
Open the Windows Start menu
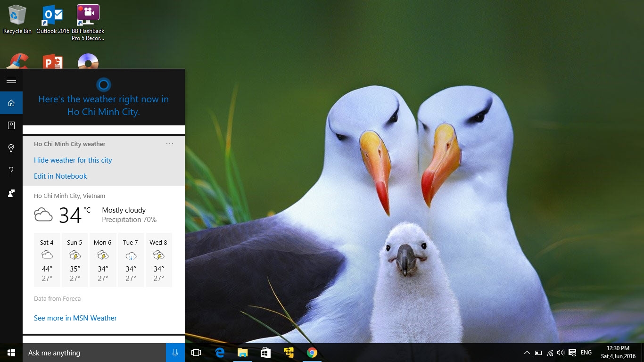pyautogui.click(x=11, y=353)
